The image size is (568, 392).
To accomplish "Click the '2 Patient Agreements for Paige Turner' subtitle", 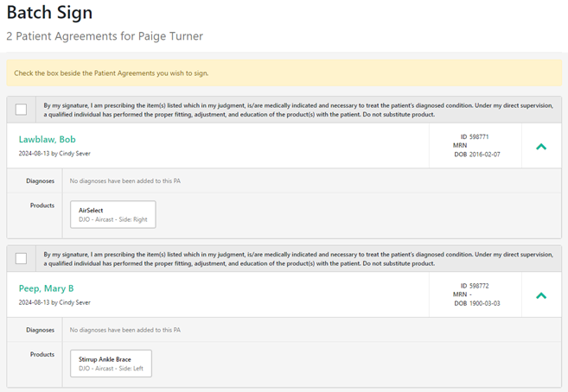I will pos(105,36).
